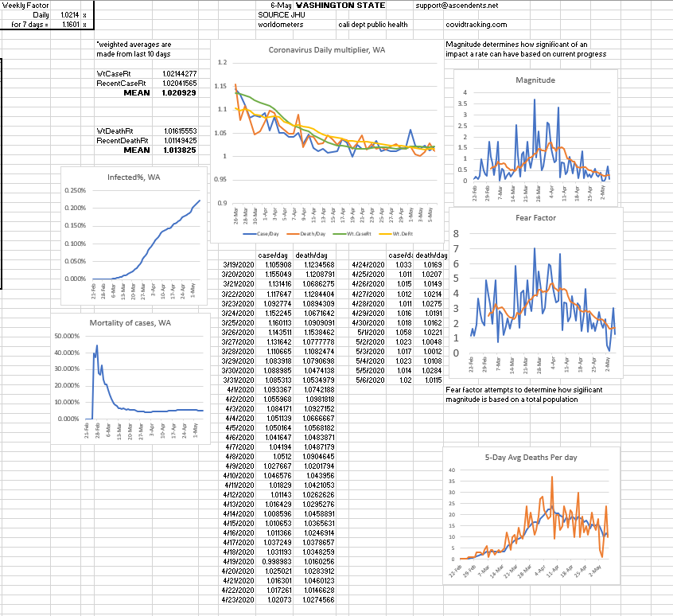
Task: Select the Magnitude chart
Action: point(535,135)
